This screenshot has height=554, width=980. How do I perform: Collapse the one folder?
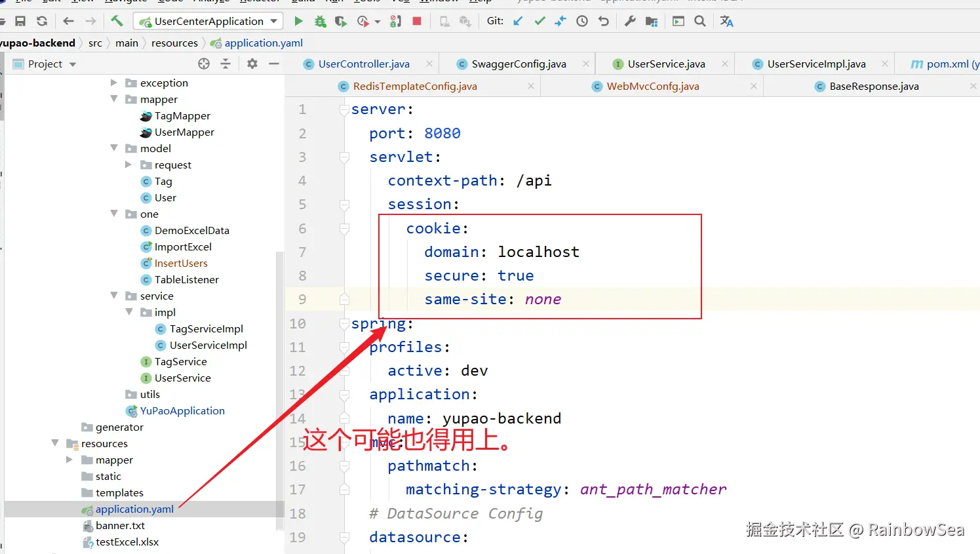pyautogui.click(x=114, y=214)
